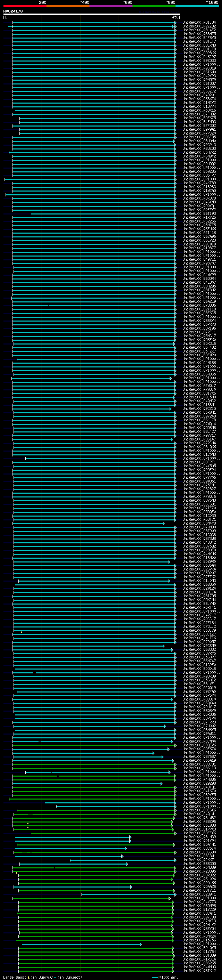Select hit label UniRef100_Q9CZI5
The image size is (222, 980).
click(199, 408)
